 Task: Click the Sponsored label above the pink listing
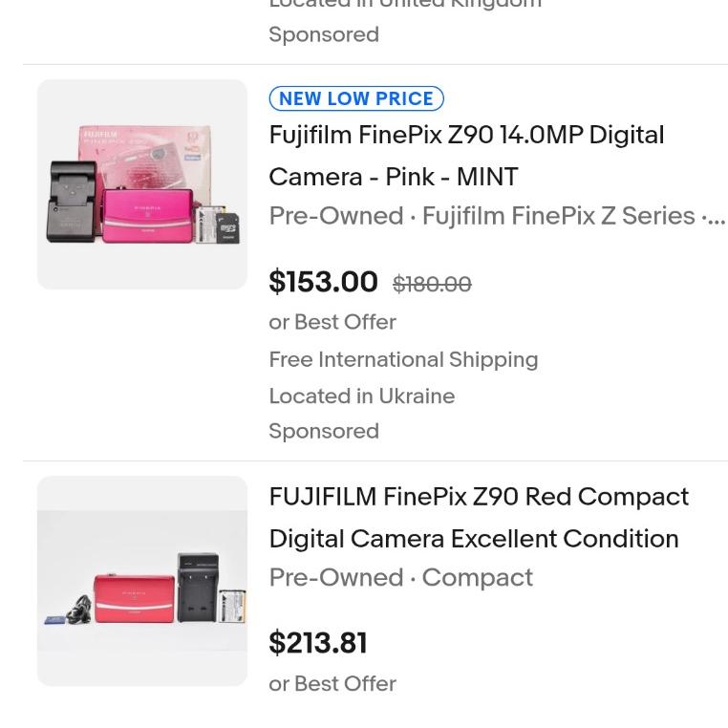pos(324,34)
